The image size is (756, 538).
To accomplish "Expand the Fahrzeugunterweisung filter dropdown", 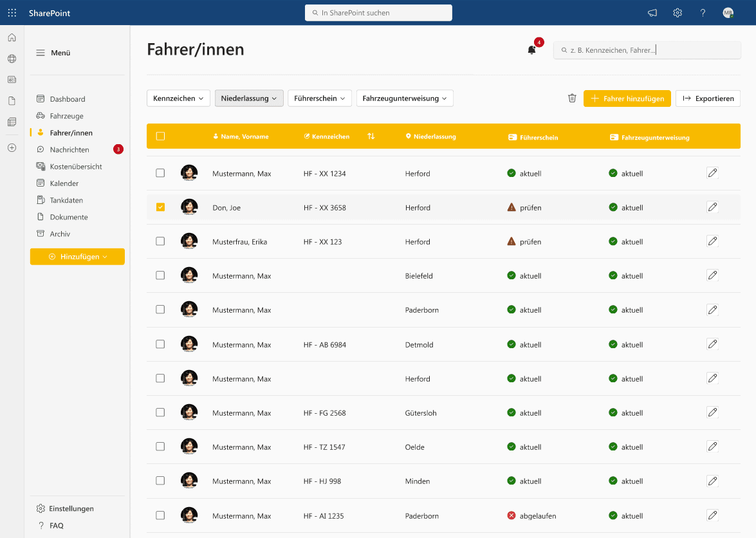I will point(405,98).
